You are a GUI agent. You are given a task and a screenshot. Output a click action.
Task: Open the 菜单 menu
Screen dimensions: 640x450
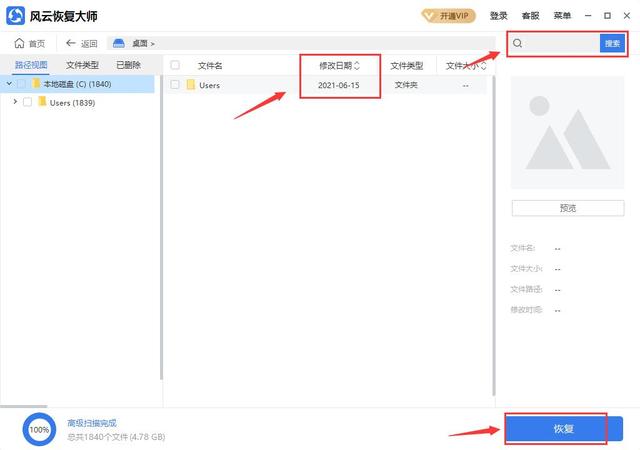tap(562, 16)
